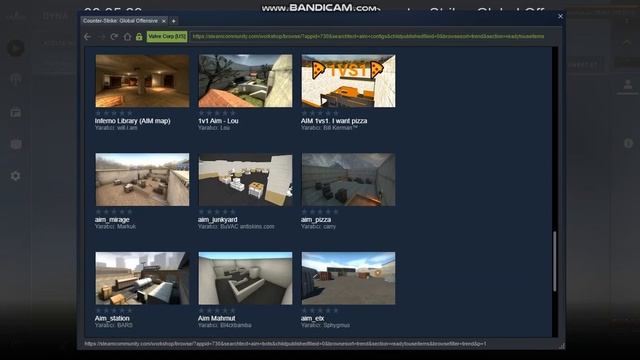Image resolution: width=640 pixels, height=360 pixels.
Task: Open AIM 1vs1. I want pizza thumbnail
Action: pyautogui.click(x=348, y=81)
